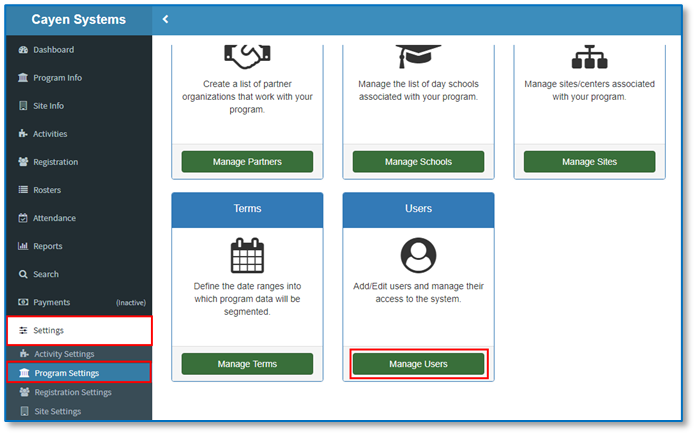696x435 pixels.
Task: Click the Program Info building icon
Action: click(23, 78)
